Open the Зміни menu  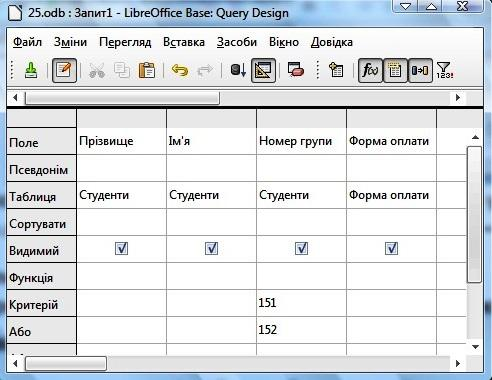point(70,42)
